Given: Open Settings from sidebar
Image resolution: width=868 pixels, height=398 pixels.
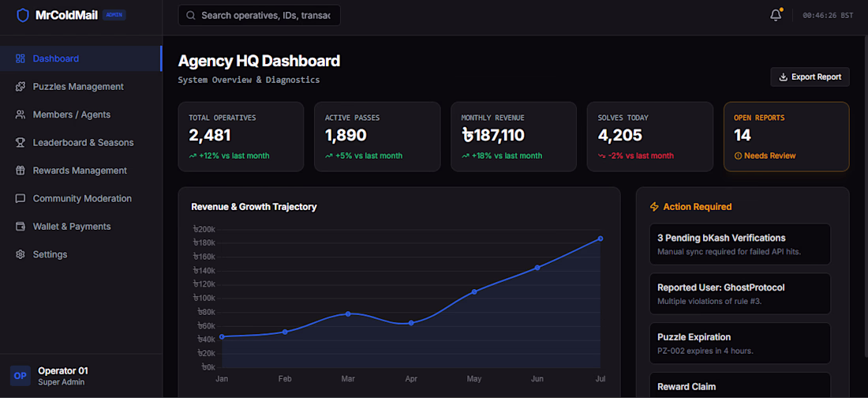Looking at the screenshot, I should click(80, 254).
